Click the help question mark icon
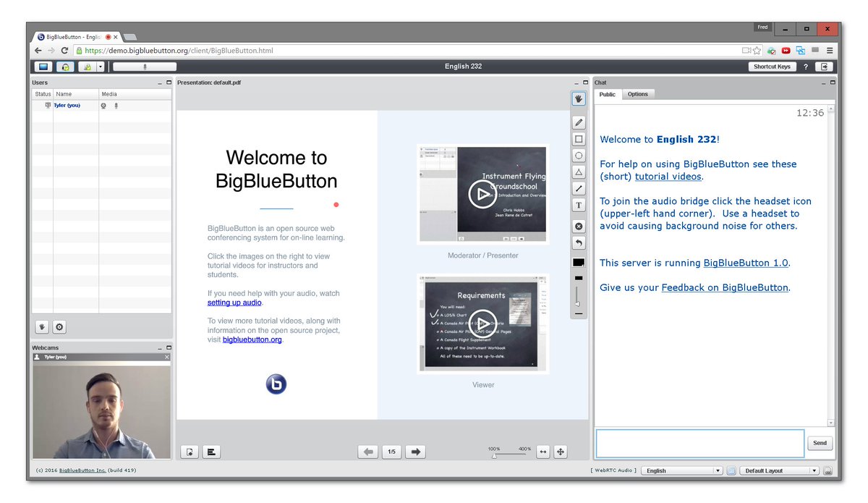 806,67
